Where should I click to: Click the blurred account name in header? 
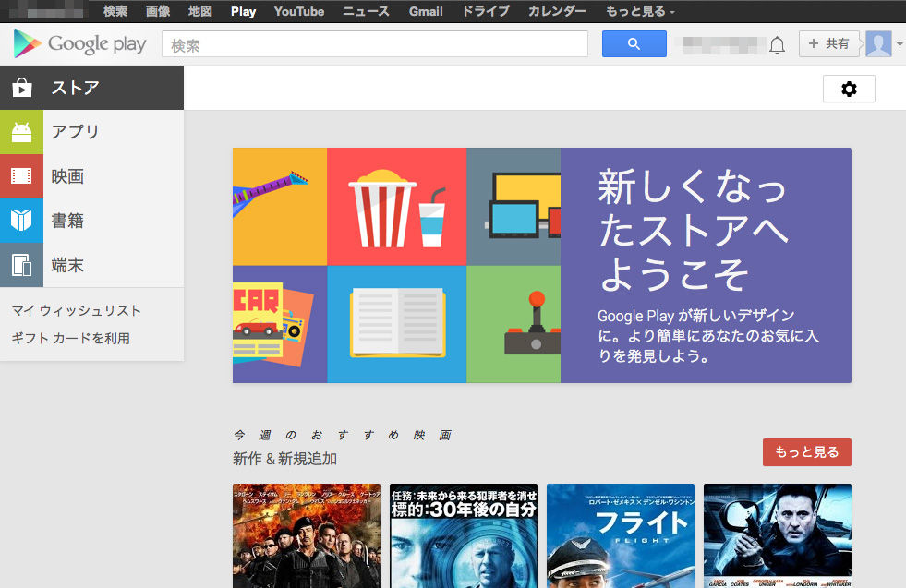(723, 45)
